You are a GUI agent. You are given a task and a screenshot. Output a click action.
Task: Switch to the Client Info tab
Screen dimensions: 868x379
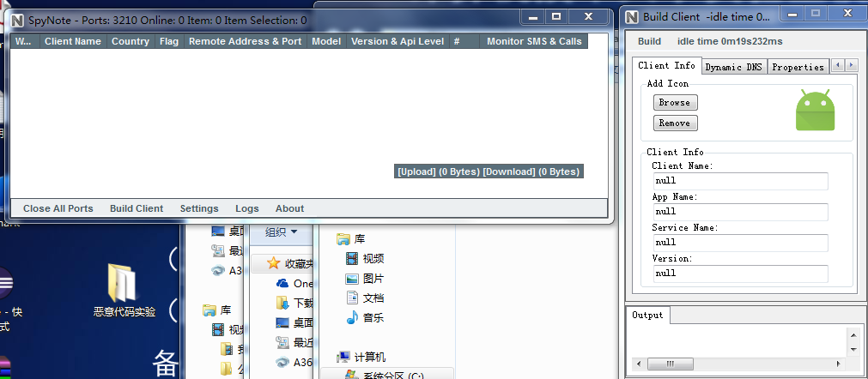[x=666, y=65]
